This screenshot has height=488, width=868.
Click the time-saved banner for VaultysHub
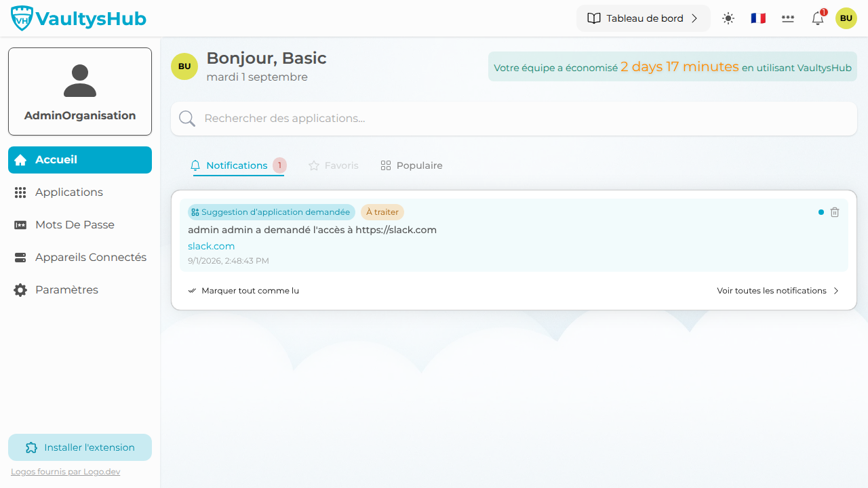tap(673, 67)
